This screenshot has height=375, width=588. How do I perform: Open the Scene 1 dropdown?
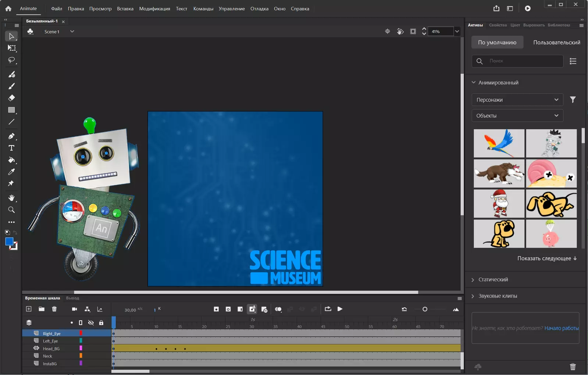click(x=72, y=32)
